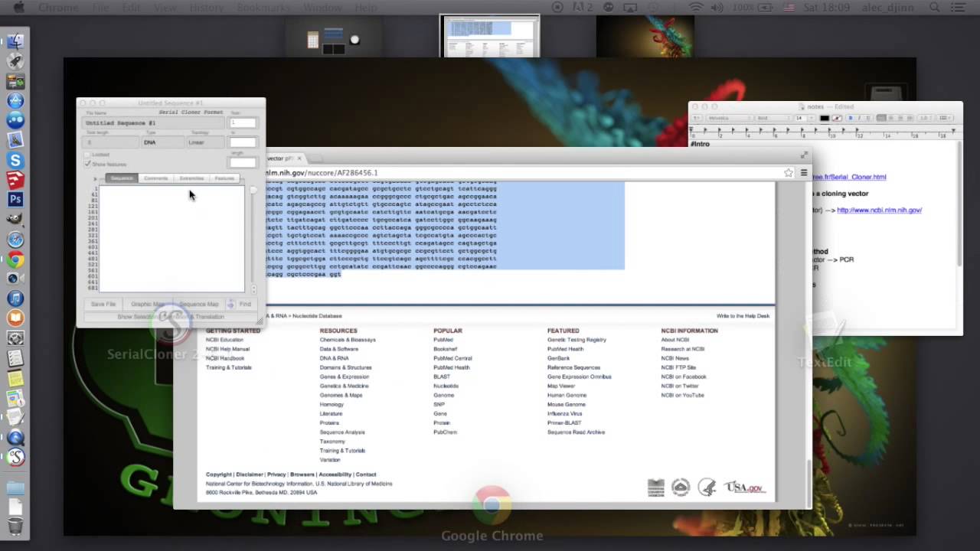
Task: Open iTunes from the Dock
Action: pyautogui.click(x=15, y=298)
